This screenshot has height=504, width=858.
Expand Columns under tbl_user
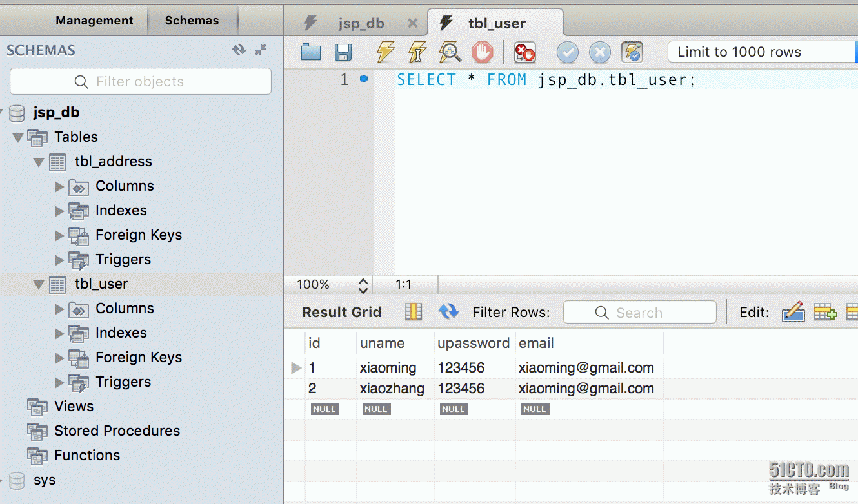pyautogui.click(x=59, y=309)
